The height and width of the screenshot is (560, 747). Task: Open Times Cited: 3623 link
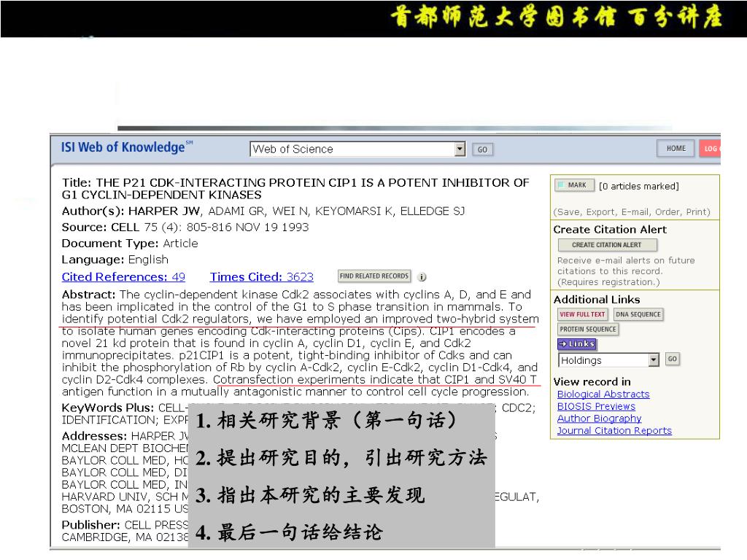click(x=262, y=276)
